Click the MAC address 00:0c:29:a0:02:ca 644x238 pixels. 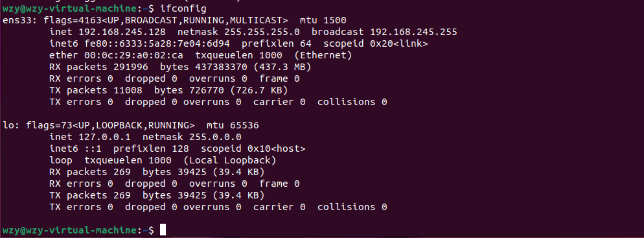point(133,55)
